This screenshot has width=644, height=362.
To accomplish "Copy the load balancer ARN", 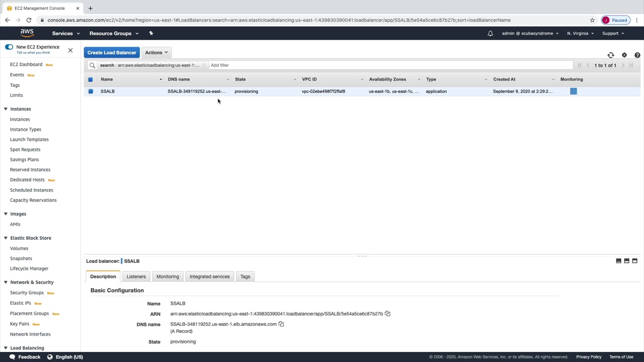I will coord(387,314).
